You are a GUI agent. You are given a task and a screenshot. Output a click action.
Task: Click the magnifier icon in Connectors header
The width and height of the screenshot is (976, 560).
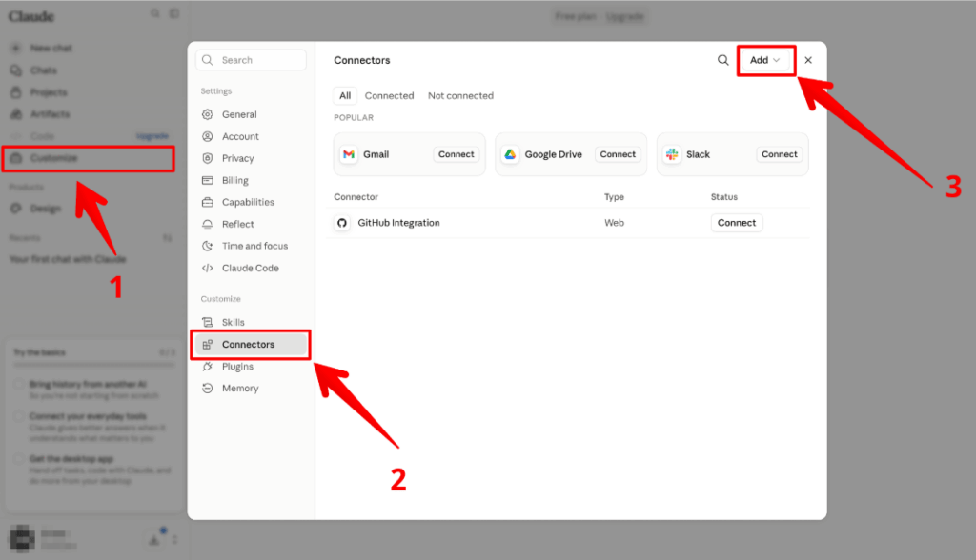[x=722, y=60]
